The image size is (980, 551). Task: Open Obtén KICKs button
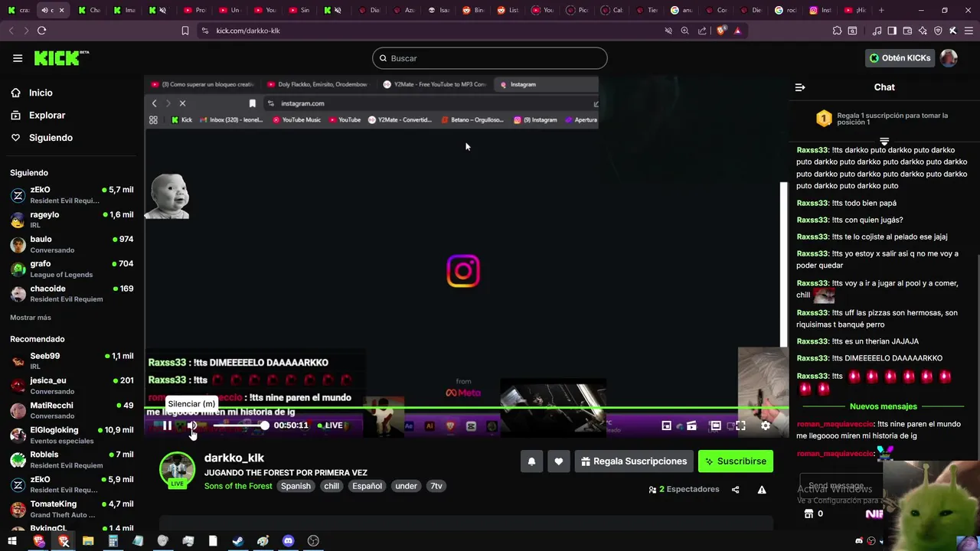tap(900, 58)
